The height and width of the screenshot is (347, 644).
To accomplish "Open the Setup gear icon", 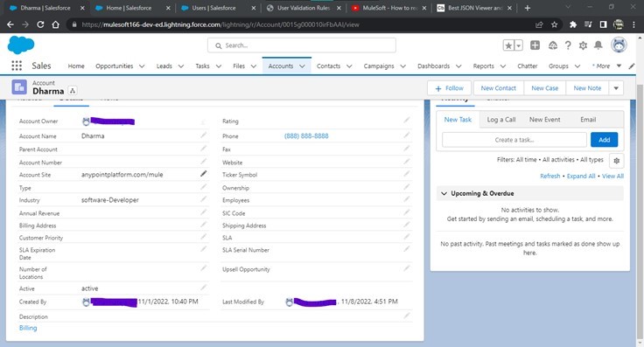I will 583,45.
